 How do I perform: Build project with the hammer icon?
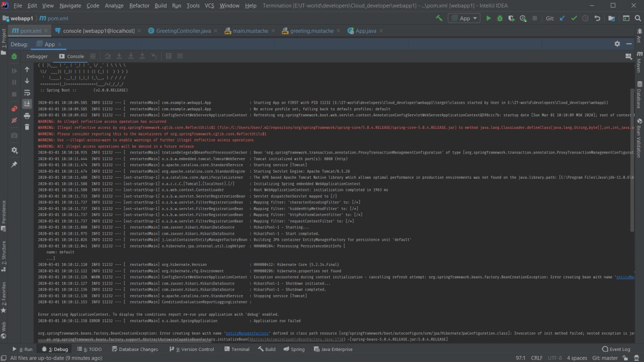439,18
